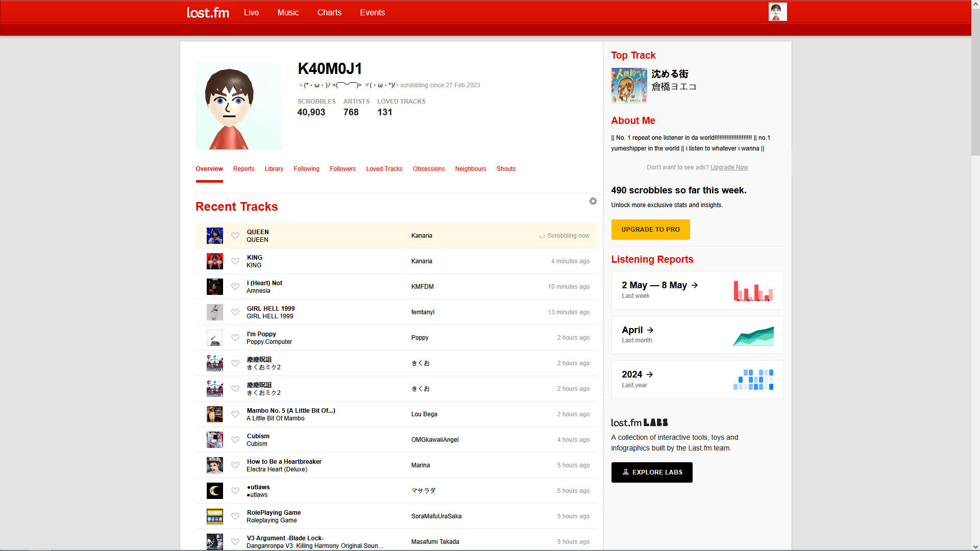Open ●utlaws moon cover thumbnail
Image resolution: width=980 pixels, height=551 pixels.
click(215, 491)
